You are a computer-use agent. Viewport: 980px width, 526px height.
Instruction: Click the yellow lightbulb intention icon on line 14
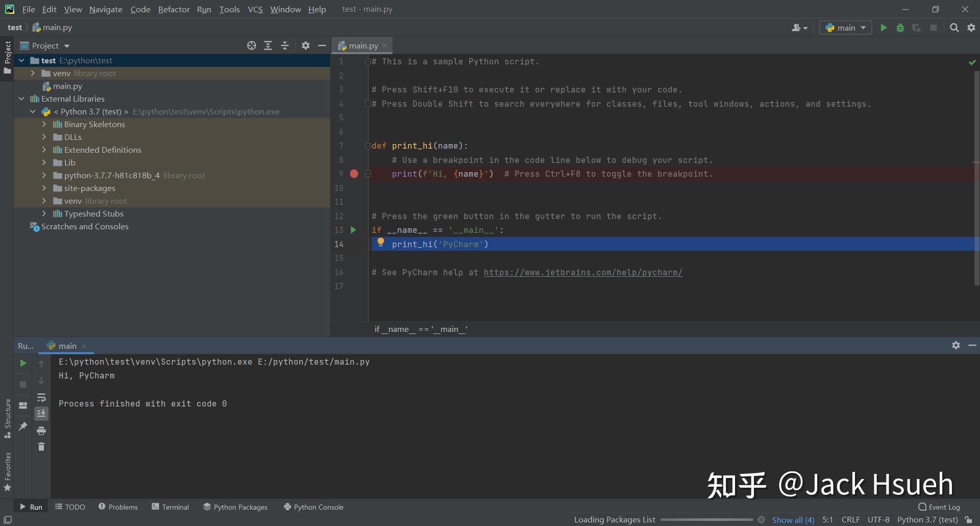(x=380, y=243)
